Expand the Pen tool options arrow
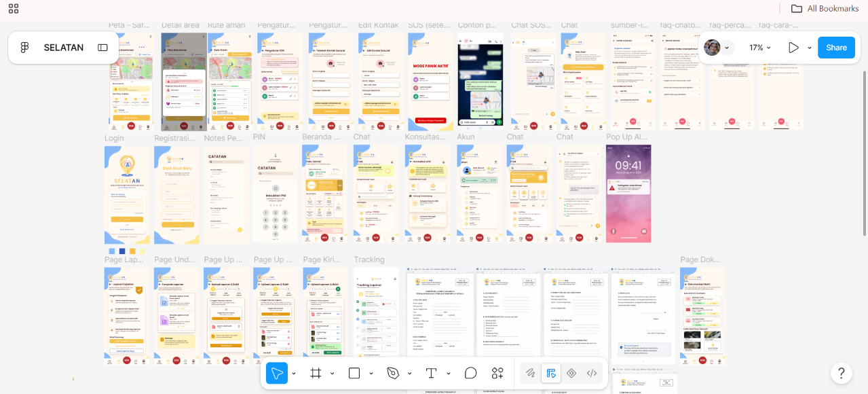 pyautogui.click(x=409, y=374)
